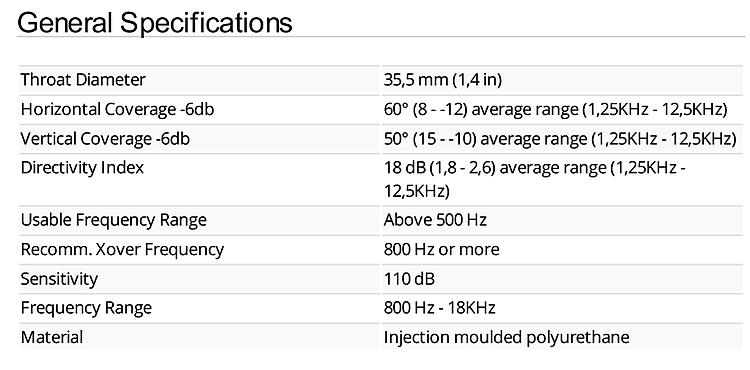Viewport: 750px width, 370px height.
Task: Click the 800 Hz or more value
Action: [x=441, y=249]
